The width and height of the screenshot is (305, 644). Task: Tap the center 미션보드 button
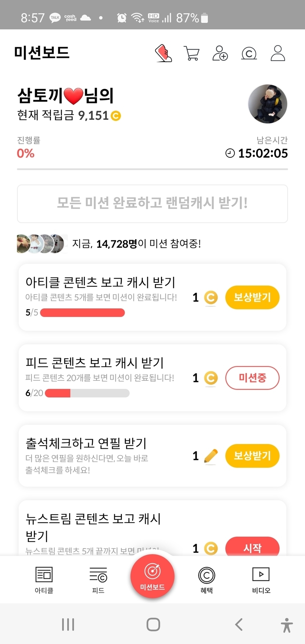point(152,576)
